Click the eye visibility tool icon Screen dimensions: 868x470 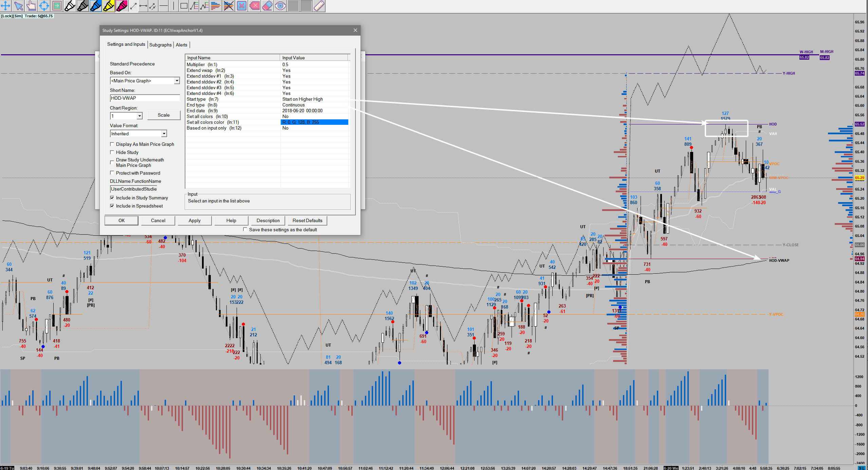pos(280,6)
